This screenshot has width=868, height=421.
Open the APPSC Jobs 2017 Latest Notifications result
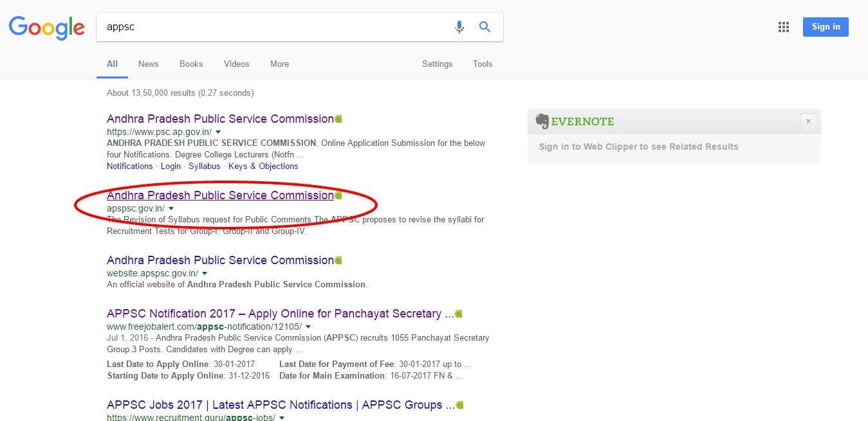tap(281, 405)
